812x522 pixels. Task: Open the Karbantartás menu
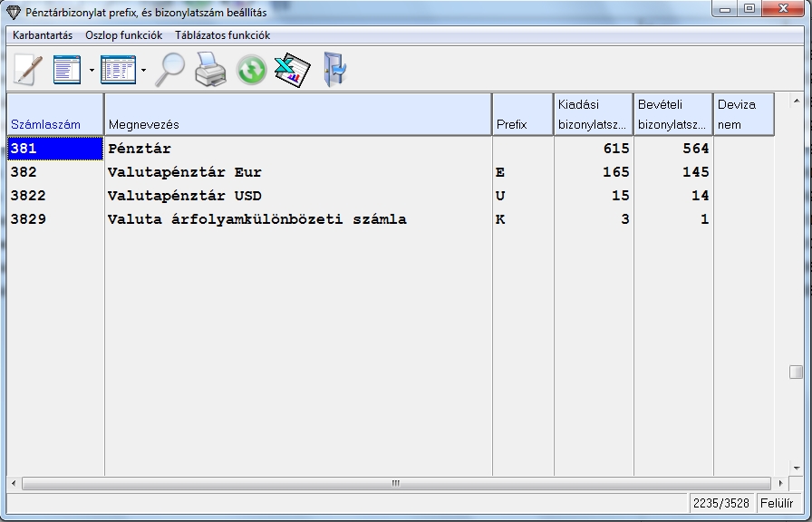(43, 35)
